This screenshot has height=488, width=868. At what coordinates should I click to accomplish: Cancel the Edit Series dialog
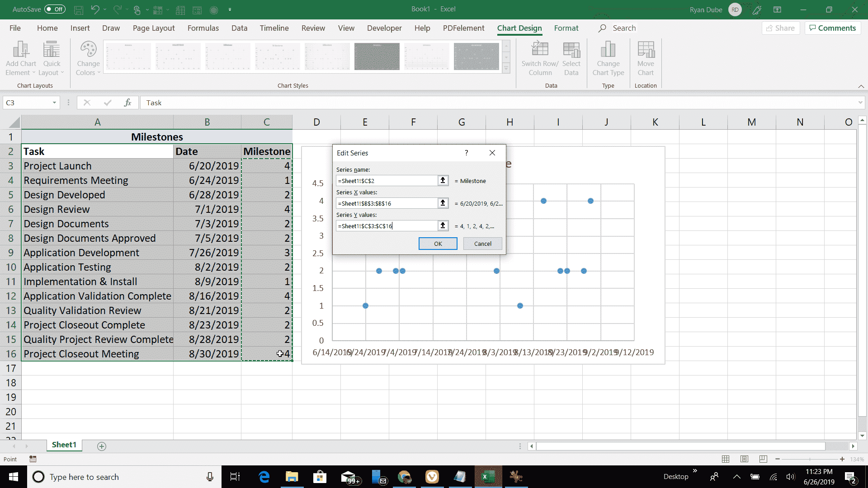point(482,244)
